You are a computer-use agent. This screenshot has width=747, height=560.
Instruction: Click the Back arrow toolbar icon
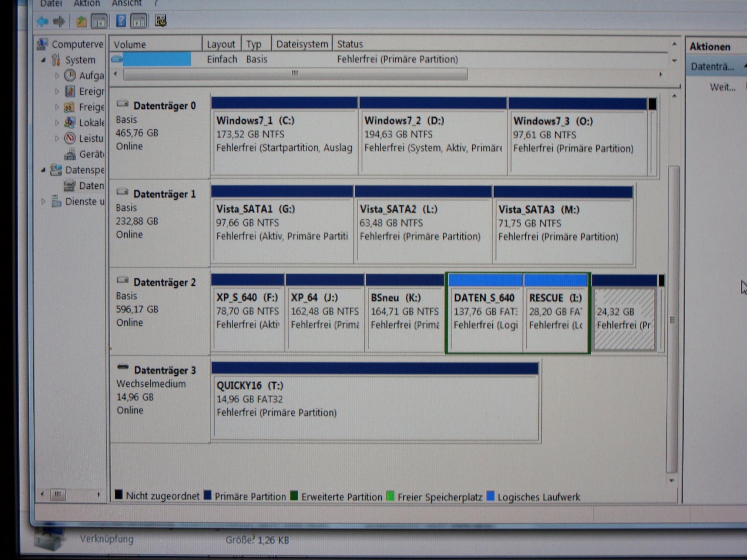pos(43,21)
